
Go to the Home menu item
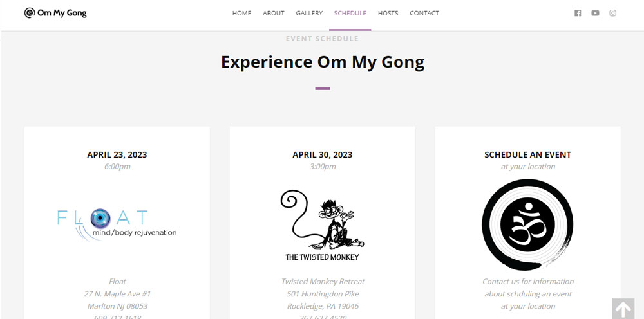(x=241, y=13)
